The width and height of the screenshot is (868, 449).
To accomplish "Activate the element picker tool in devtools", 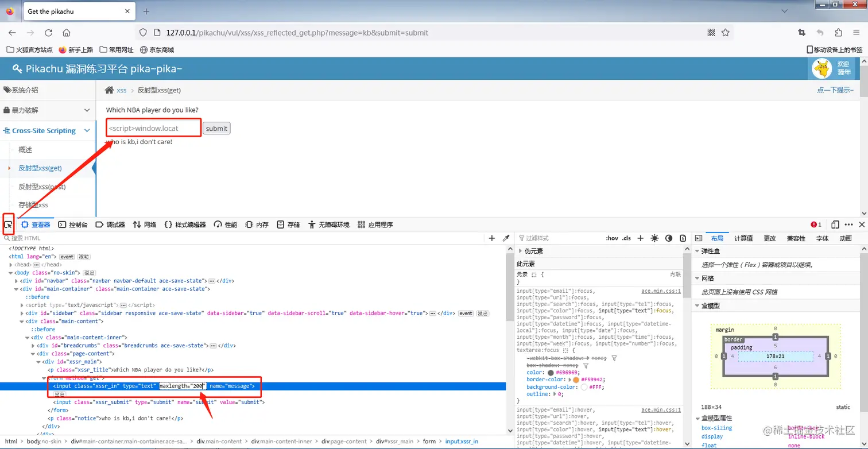I will click(x=9, y=225).
